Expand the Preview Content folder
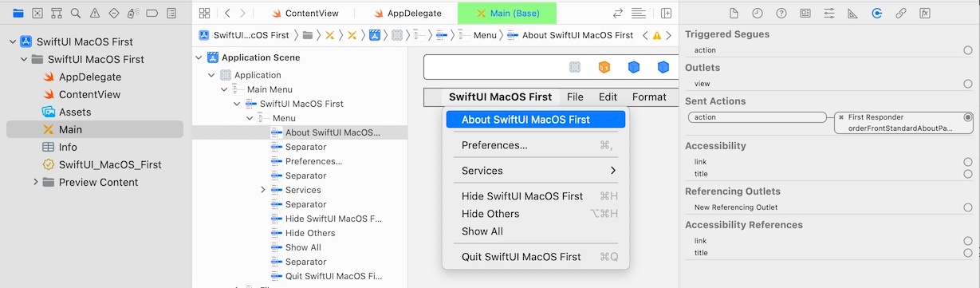The height and width of the screenshot is (288, 980). tap(36, 182)
